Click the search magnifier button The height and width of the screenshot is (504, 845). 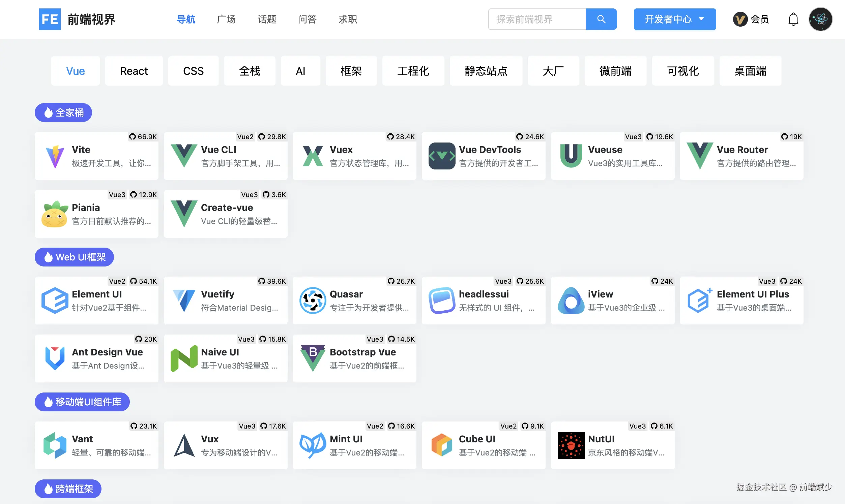(601, 19)
